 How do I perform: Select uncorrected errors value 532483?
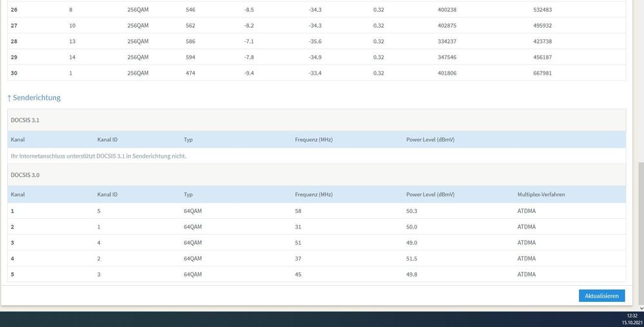[542, 10]
